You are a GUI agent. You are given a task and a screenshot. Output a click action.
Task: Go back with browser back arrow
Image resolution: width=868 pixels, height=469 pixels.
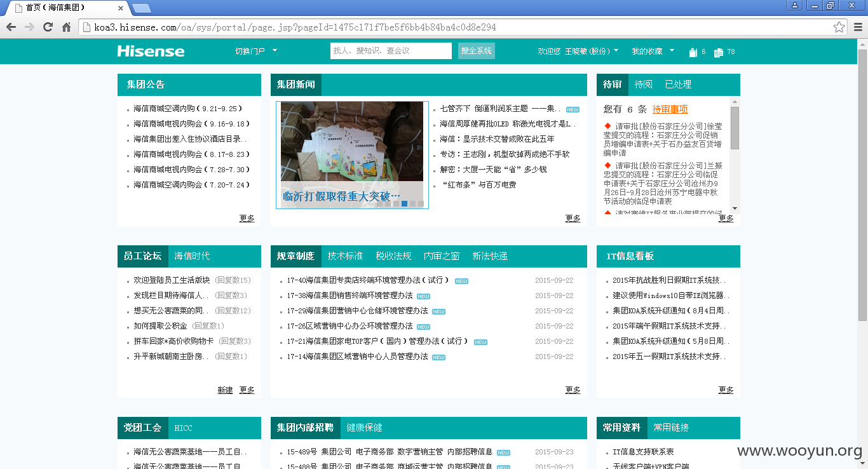pyautogui.click(x=11, y=27)
